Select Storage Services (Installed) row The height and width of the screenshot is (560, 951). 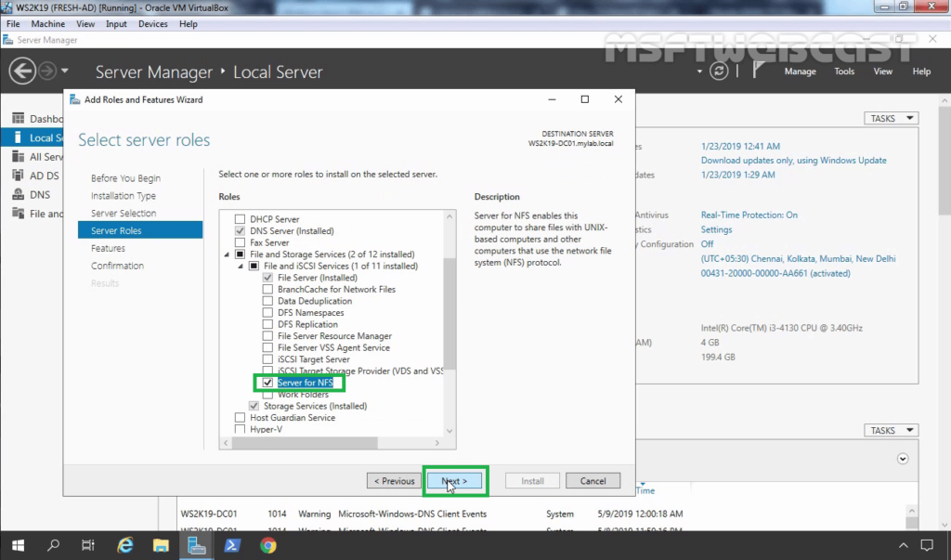tap(316, 406)
